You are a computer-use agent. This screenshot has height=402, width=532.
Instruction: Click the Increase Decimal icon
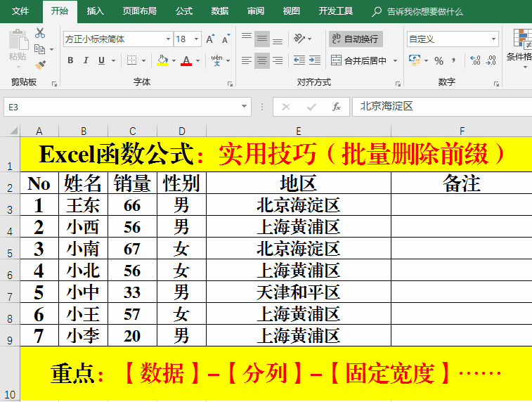476,60
